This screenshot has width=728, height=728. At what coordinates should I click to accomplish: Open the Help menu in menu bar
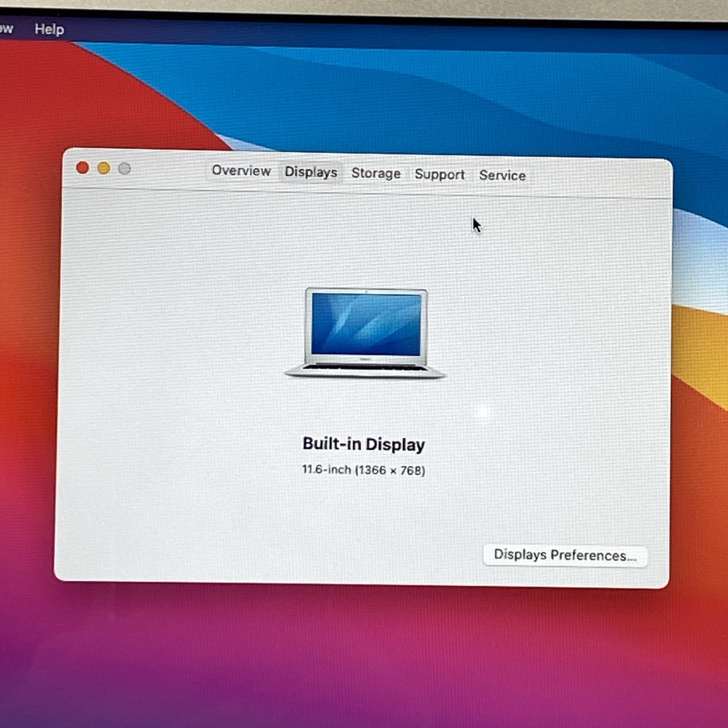click(49, 30)
